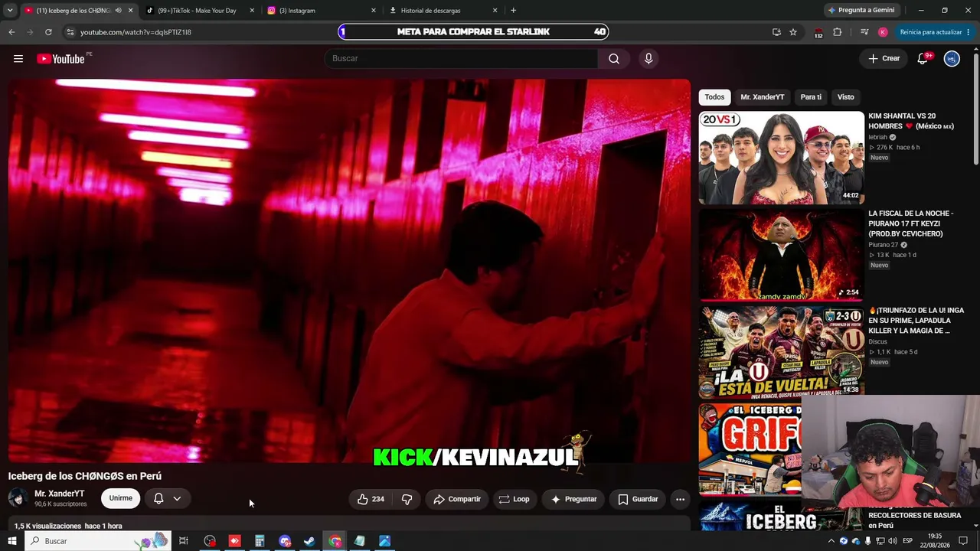Click the video title Iceberg de los CHØNGØS
This screenshot has height=551, width=980.
(85, 476)
